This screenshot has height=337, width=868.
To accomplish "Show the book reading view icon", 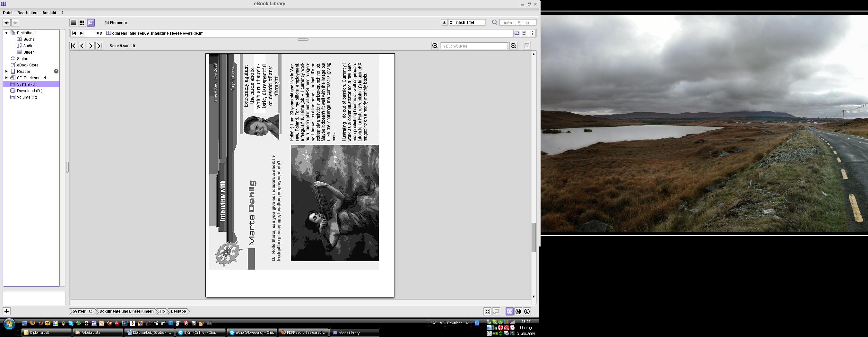I will (516, 33).
